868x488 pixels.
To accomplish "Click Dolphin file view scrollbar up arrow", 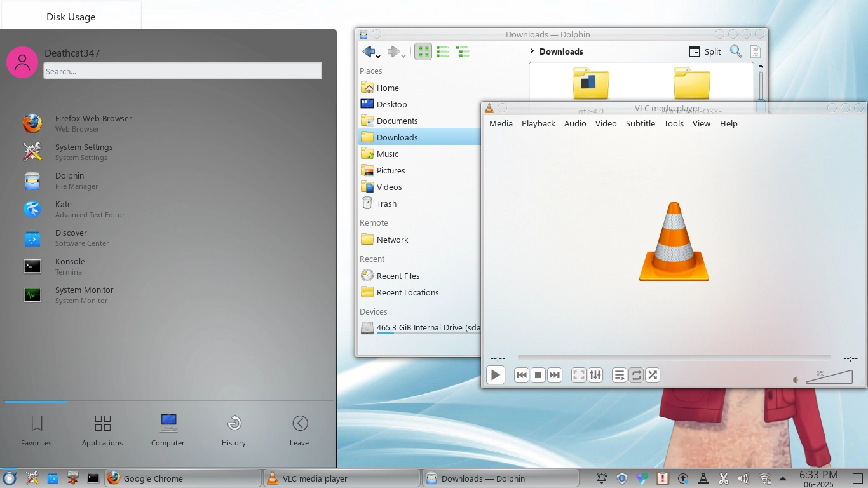I will tap(760, 66).
